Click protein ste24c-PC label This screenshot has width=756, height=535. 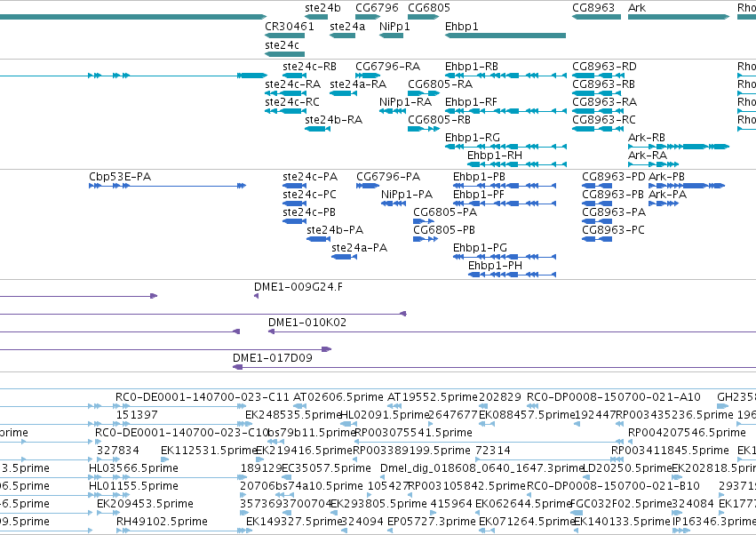click(x=309, y=195)
